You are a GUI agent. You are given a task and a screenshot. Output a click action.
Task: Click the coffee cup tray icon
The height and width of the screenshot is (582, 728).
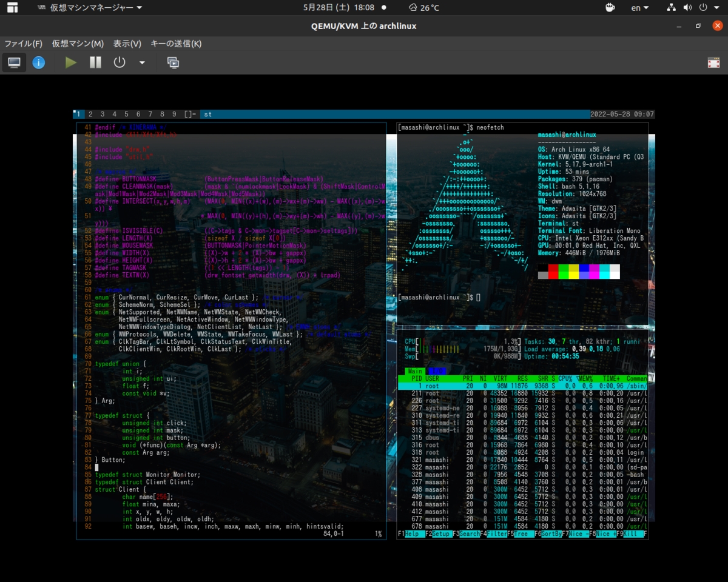[x=611, y=8]
